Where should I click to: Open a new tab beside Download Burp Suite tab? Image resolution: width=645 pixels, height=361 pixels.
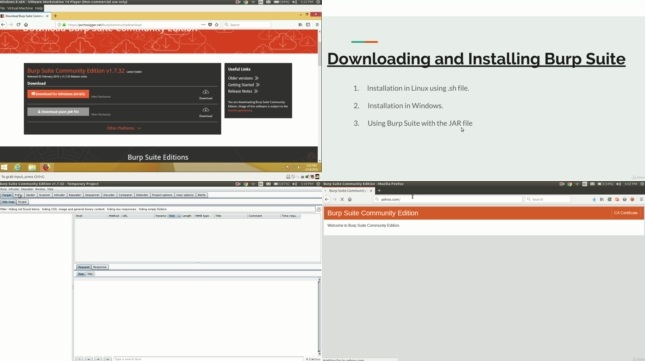click(x=55, y=16)
